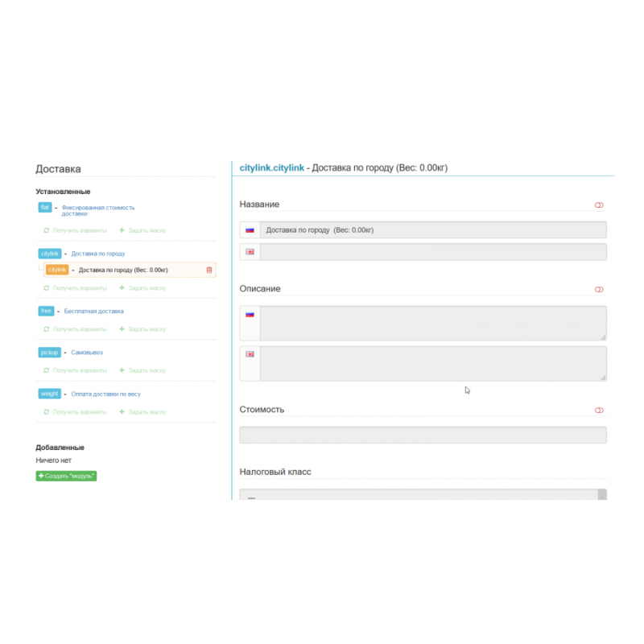Open the citylink.citylink settings heading link
Image resolution: width=644 pixels, height=644 pixels.
(x=270, y=167)
